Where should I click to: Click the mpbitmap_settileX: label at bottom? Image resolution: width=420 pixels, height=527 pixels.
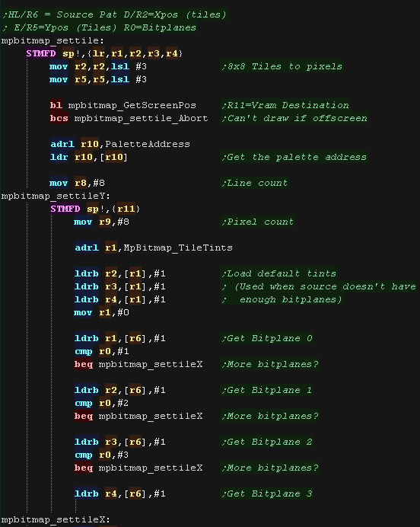point(56,519)
